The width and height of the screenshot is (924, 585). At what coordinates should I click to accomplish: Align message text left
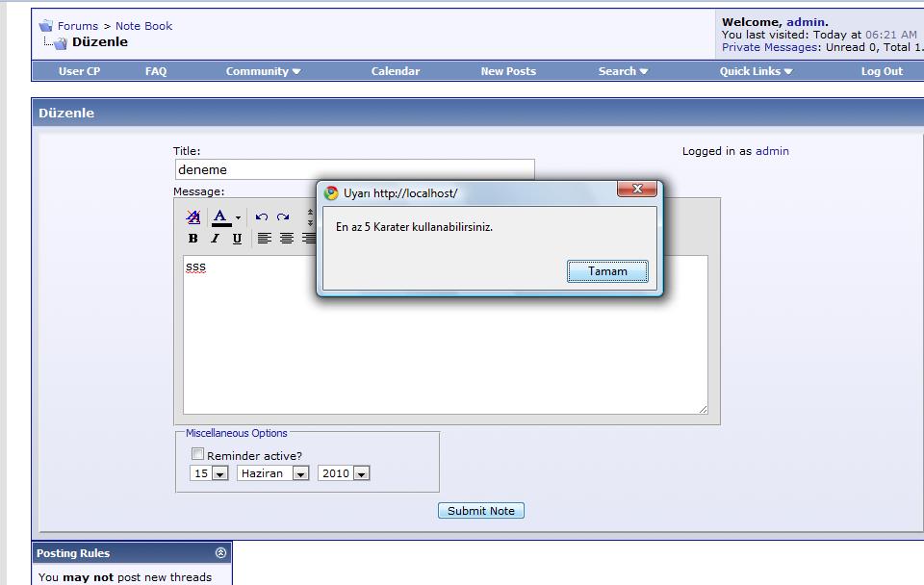pyautogui.click(x=265, y=239)
